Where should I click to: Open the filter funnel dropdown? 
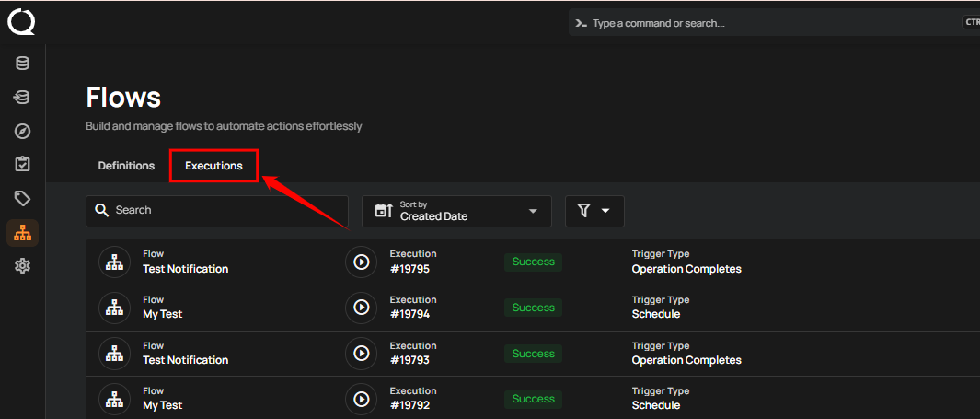click(x=594, y=211)
